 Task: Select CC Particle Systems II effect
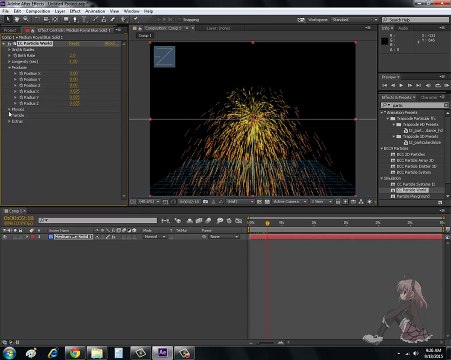tap(416, 184)
